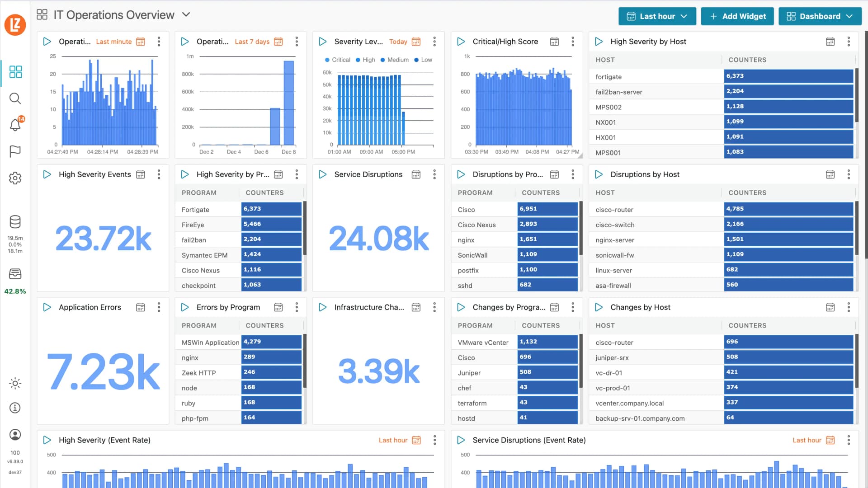Open the search panel in the sidebar
868x488 pixels.
click(15, 99)
